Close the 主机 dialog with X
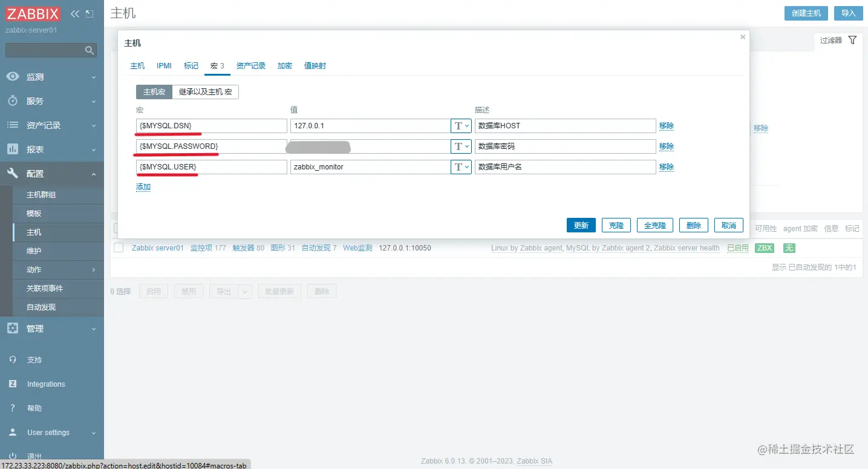 pyautogui.click(x=743, y=38)
